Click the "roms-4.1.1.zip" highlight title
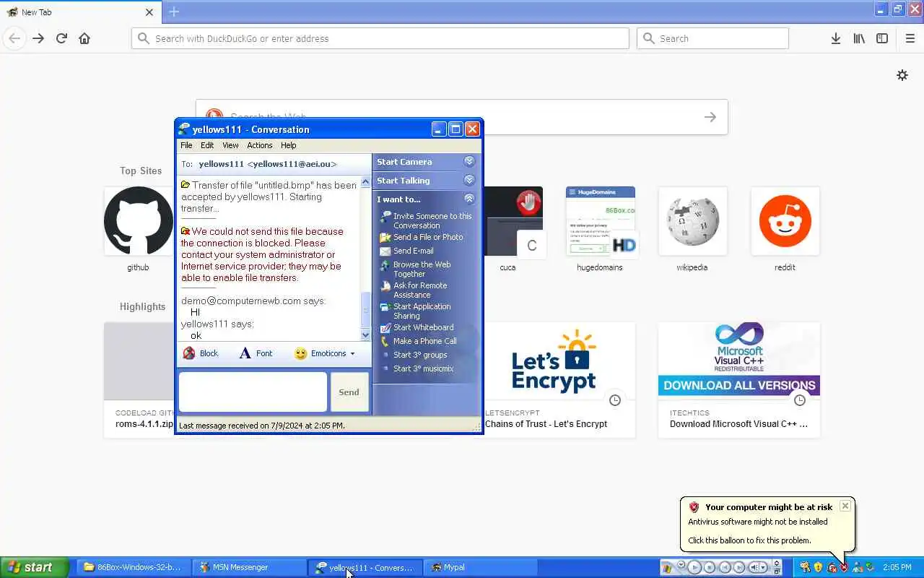924x578 pixels. pyautogui.click(x=144, y=424)
